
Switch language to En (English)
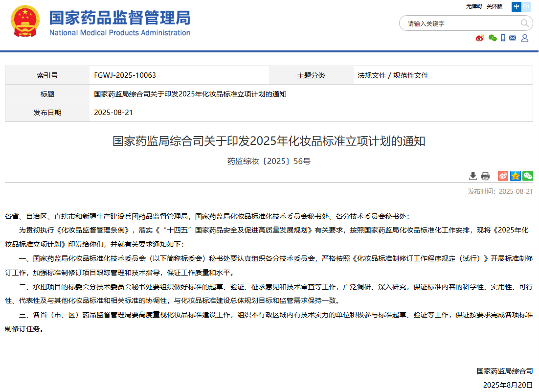pyautogui.click(x=526, y=6)
